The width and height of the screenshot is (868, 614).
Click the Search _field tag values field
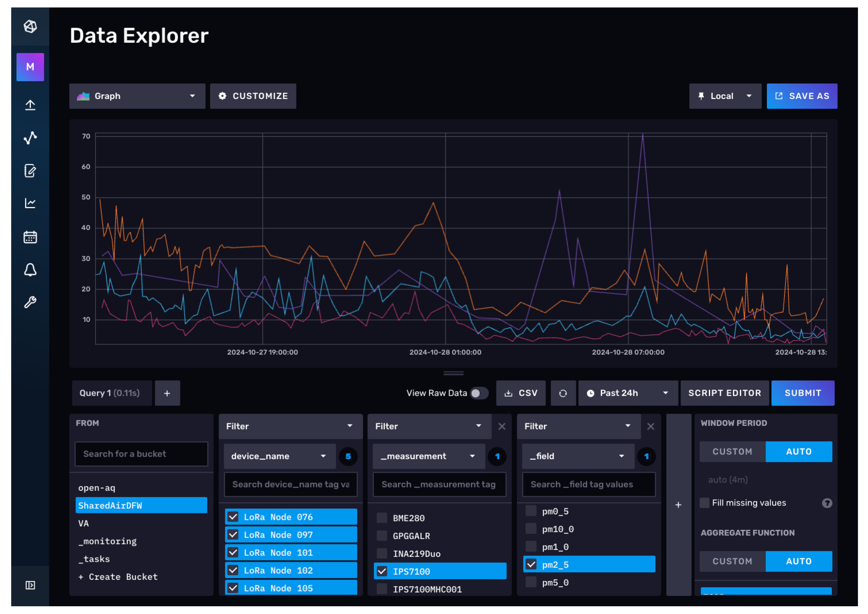(589, 484)
